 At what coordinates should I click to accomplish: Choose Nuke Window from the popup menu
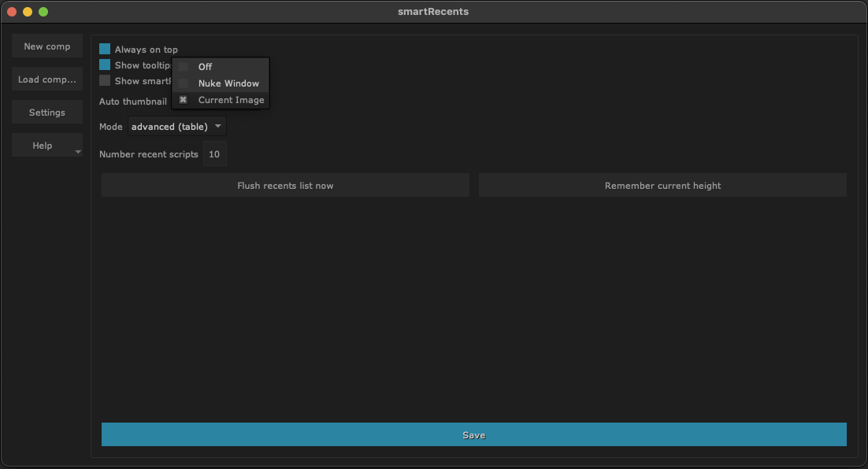point(228,83)
